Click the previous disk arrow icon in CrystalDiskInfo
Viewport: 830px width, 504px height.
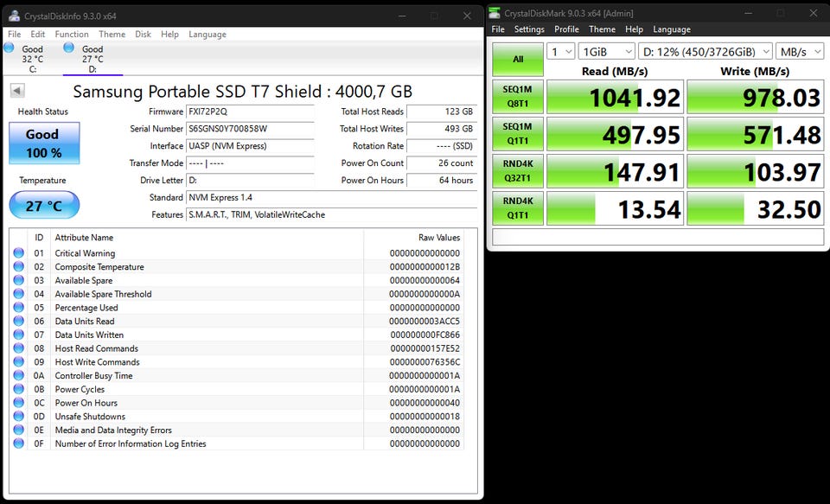coord(17,91)
